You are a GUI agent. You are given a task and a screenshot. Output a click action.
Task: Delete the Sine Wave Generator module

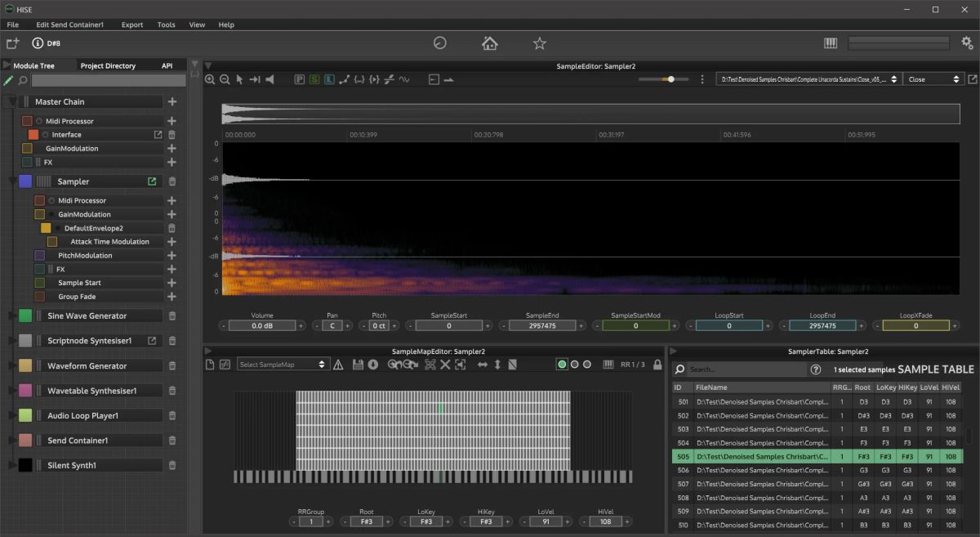171,315
